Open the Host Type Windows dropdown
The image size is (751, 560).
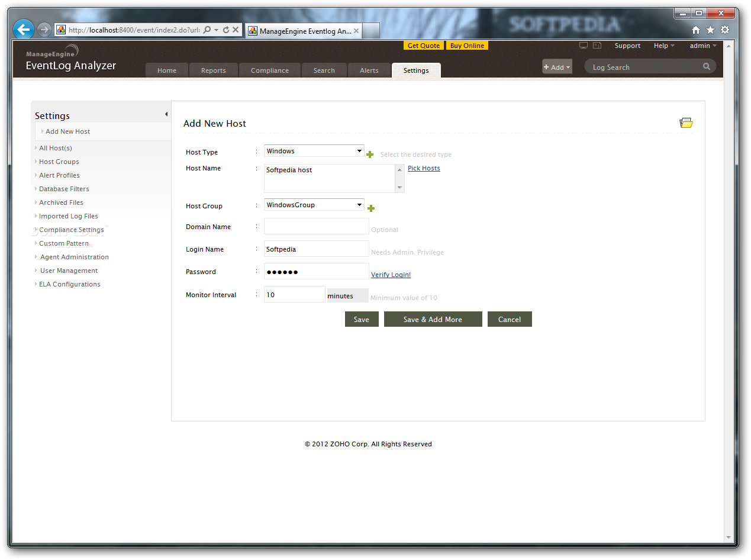tap(314, 151)
